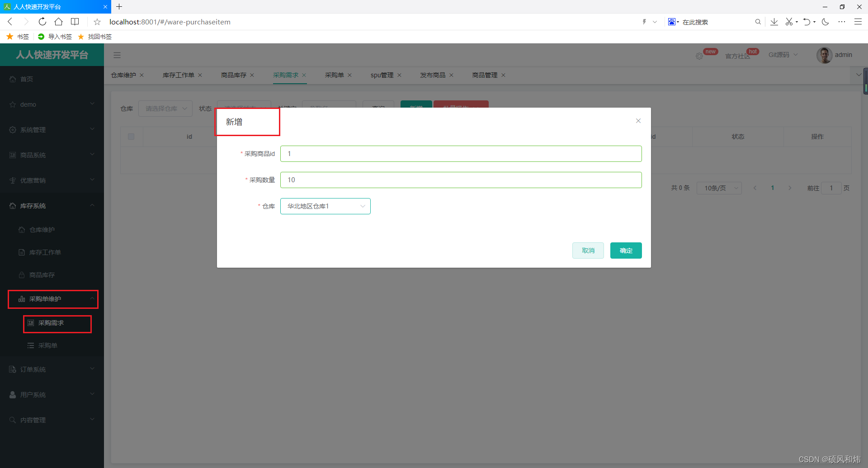The image size is (868, 468).
Task: Open 仓库维护 in sidebar
Action: point(52,230)
